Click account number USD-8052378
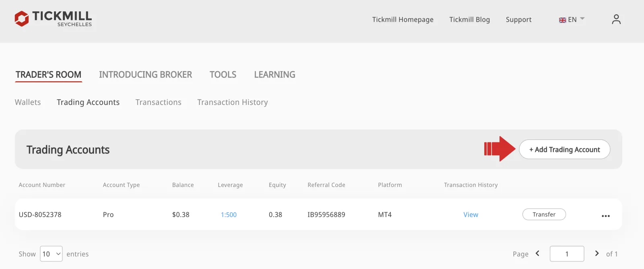The height and width of the screenshot is (269, 644). (x=40, y=215)
